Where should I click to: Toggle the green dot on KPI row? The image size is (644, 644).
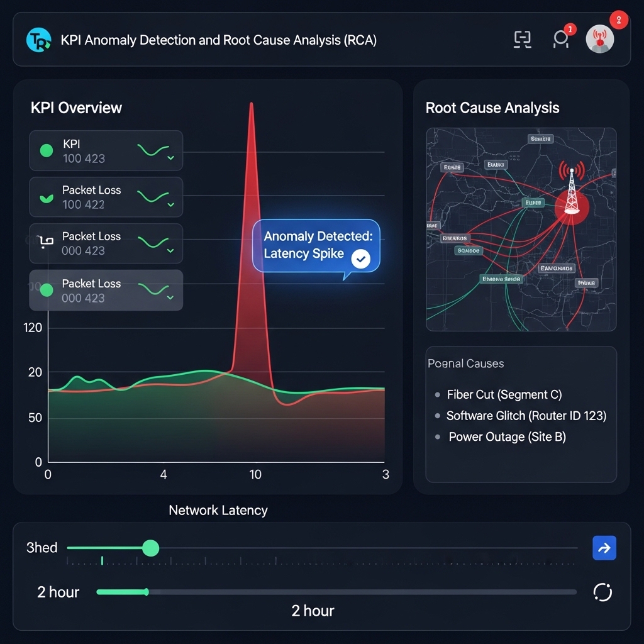[x=47, y=150]
